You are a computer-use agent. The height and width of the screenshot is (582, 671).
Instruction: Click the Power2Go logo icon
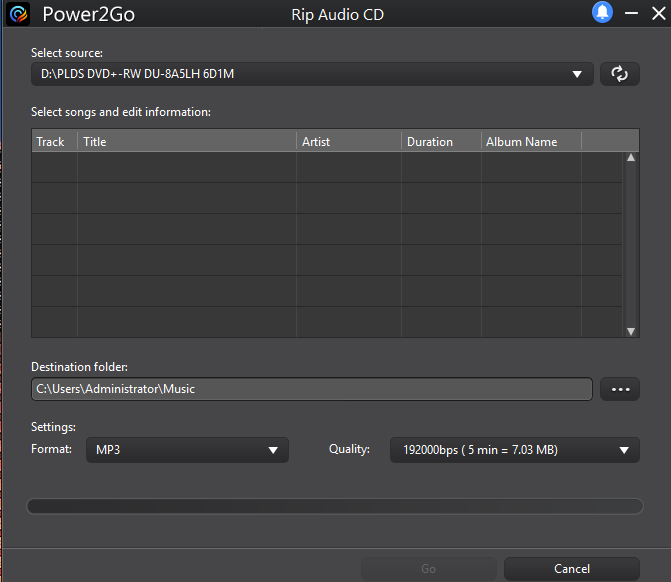18,14
